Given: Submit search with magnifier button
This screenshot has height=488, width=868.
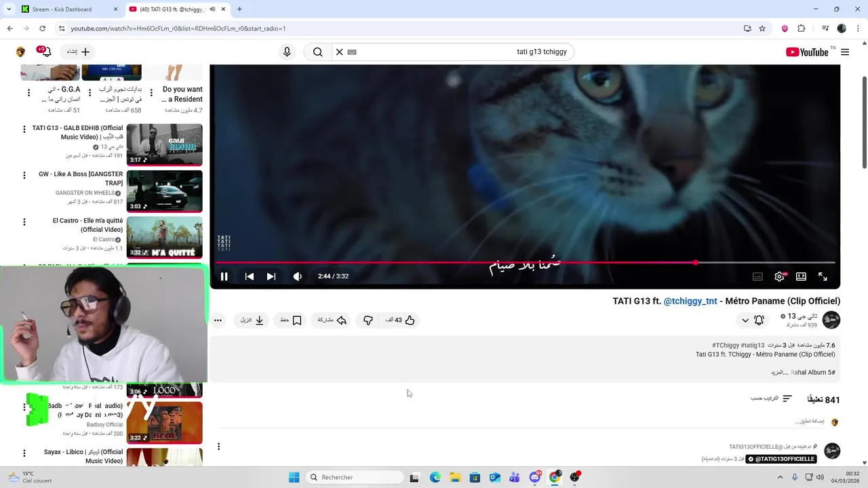Looking at the screenshot, I should (x=317, y=52).
